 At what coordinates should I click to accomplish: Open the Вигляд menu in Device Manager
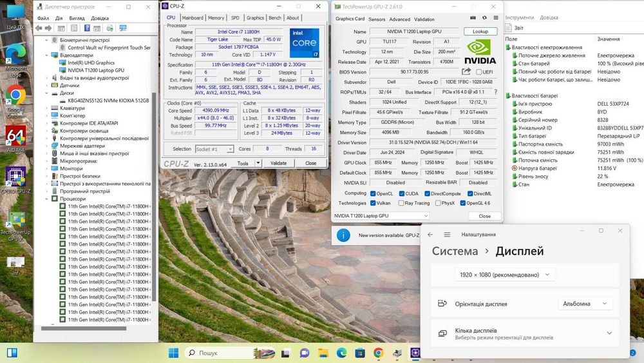point(77,18)
